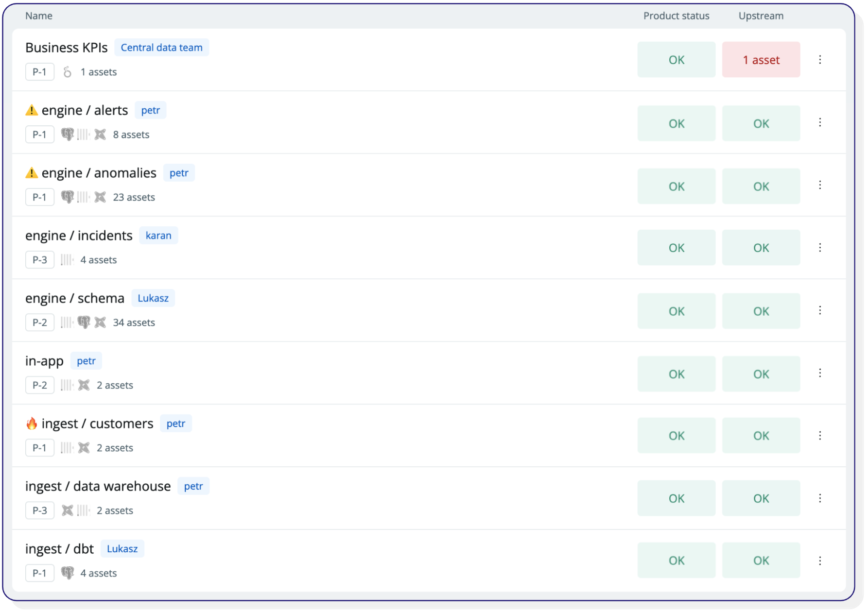This screenshot has width=868, height=612.
Task: Open the engine / incidents product name
Action: coord(79,236)
